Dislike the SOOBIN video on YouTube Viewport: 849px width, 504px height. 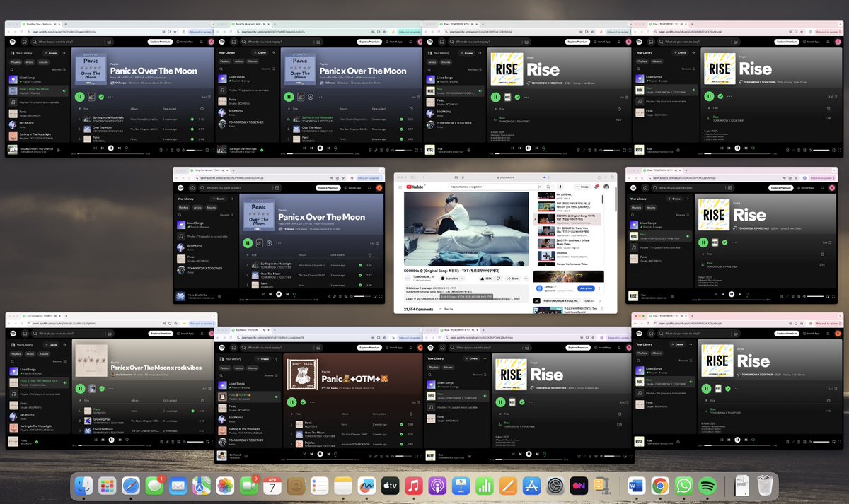(x=498, y=279)
